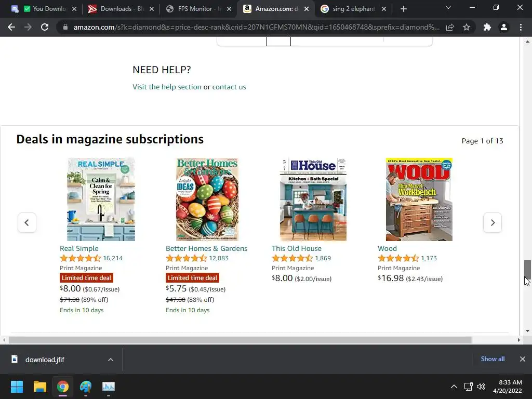Bookmark this page with the star icon
Screen dimensions: 532x399
(x=467, y=27)
